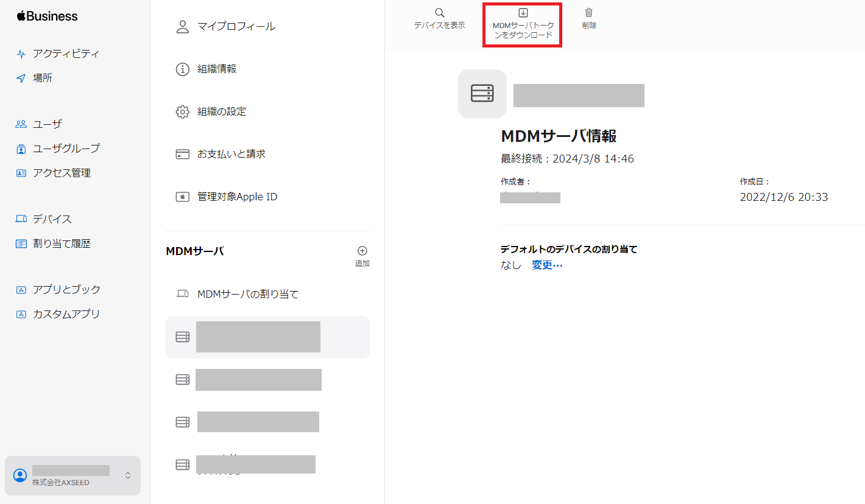Open ユーザグループ section
Image resolution: width=865 pixels, height=504 pixels.
click(x=66, y=149)
